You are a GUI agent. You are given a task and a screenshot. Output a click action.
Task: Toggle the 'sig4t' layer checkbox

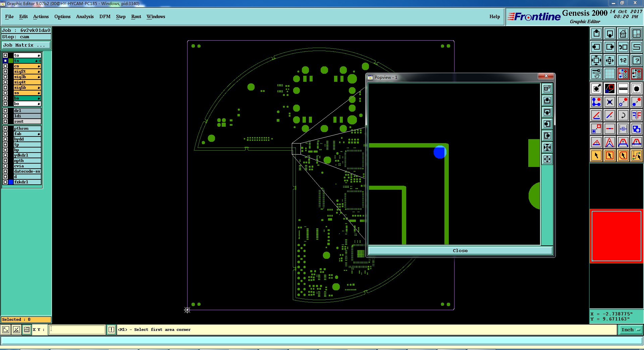tap(5, 82)
